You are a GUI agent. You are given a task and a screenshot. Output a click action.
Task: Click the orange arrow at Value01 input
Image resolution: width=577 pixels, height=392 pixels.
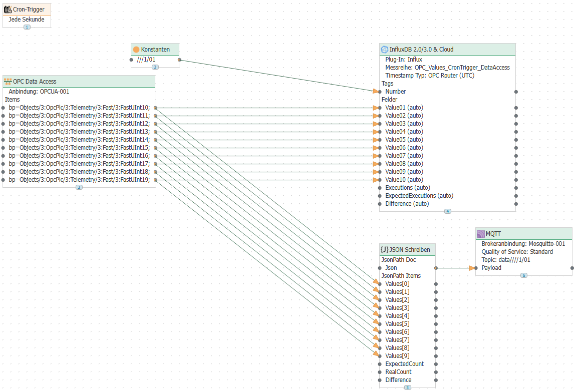[x=376, y=108]
